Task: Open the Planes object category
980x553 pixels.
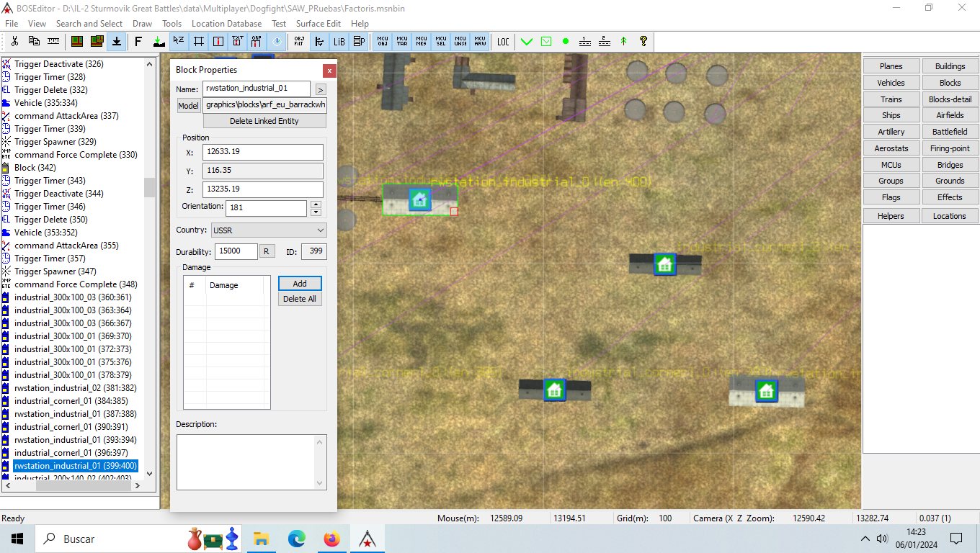Action: tap(891, 66)
